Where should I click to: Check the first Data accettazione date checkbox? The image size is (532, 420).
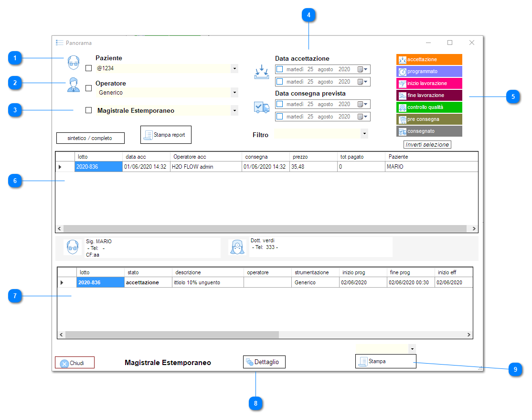click(279, 69)
